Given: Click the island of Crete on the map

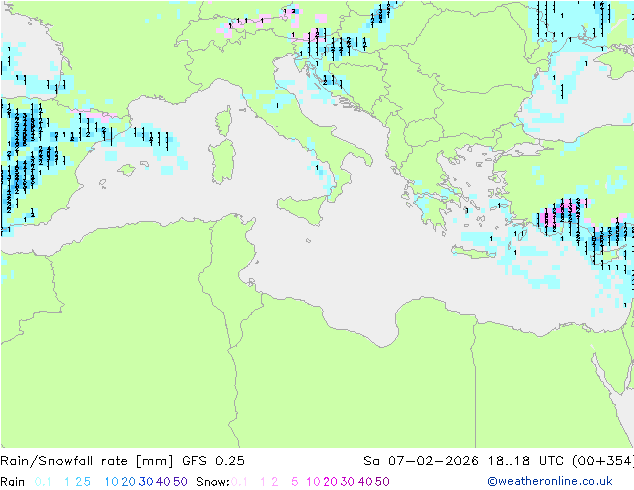Looking at the screenshot, I should pos(474,252).
